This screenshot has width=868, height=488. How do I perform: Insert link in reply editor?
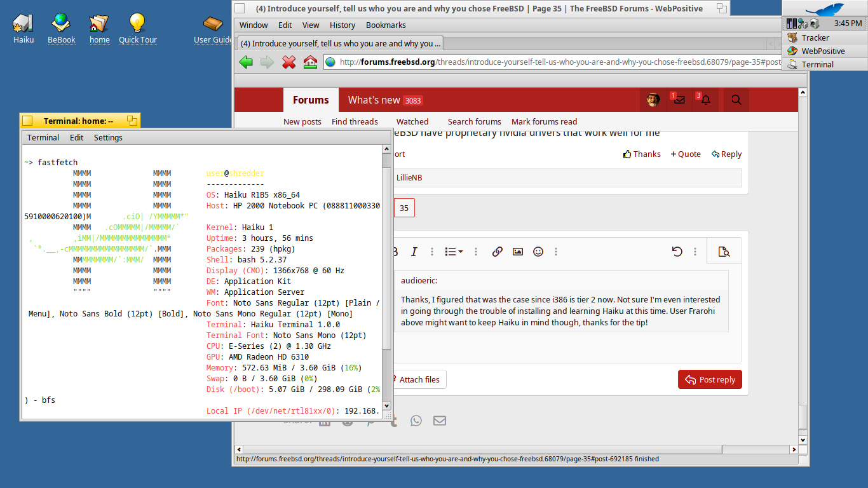498,252
